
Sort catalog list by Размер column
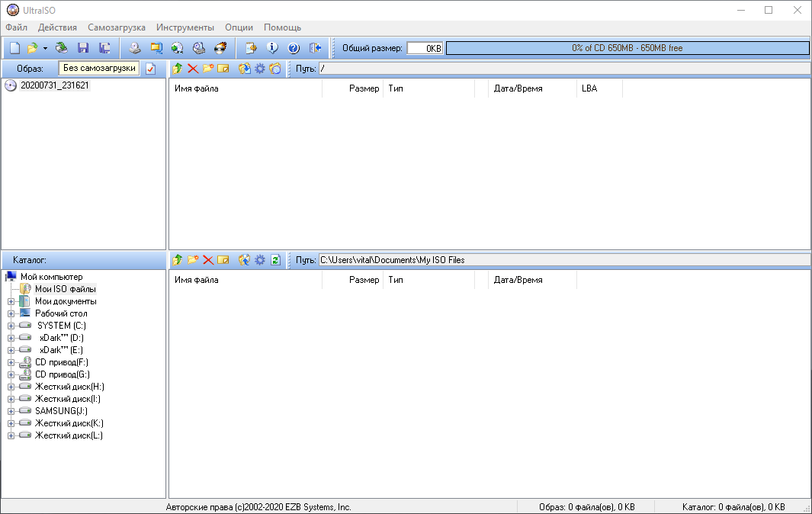(x=353, y=280)
